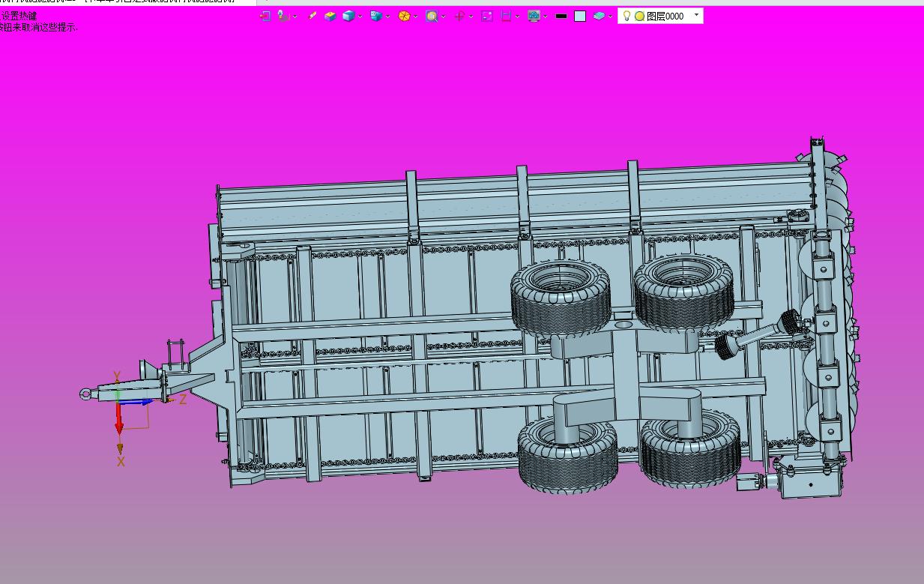Image resolution: width=924 pixels, height=584 pixels.
Task: Click the red X axis arrow of the triad
Action: [x=118, y=418]
